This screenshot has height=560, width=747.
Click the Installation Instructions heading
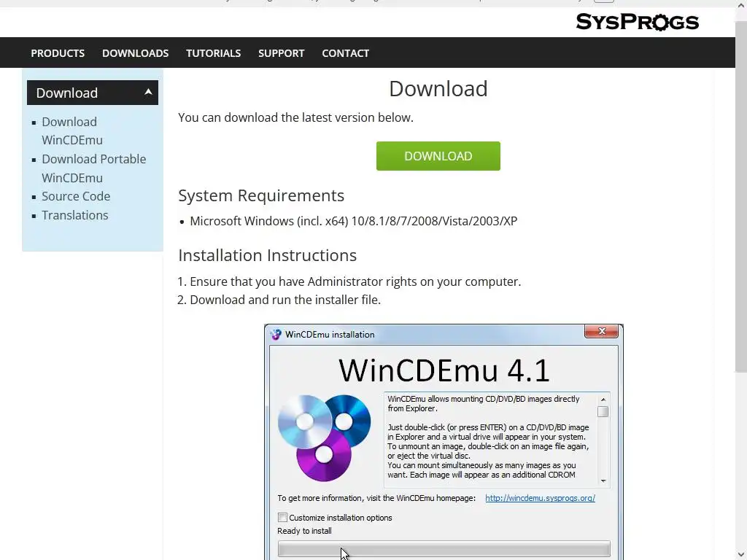pyautogui.click(x=267, y=255)
